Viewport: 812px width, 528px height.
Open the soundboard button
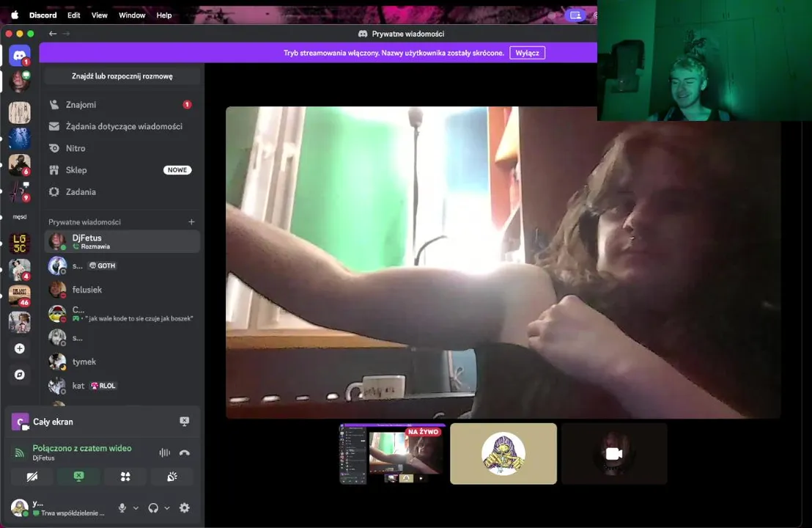[172, 477]
